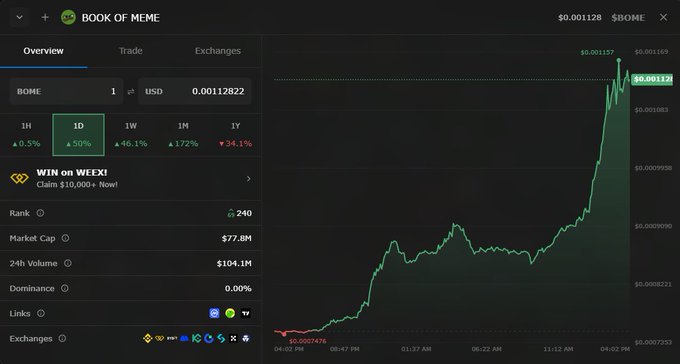The image size is (680, 364).
Task: Show info tooltip for 24h Volume
Action: pyautogui.click(x=68, y=263)
